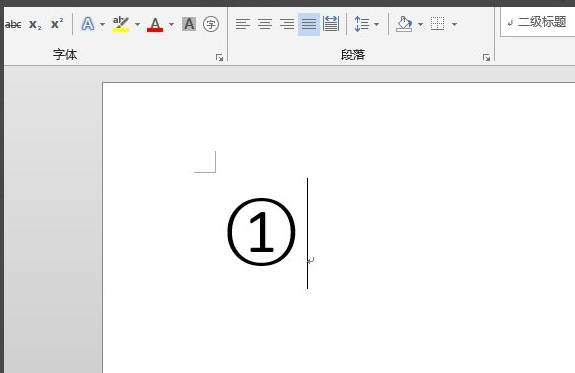
Task: Open line and paragraph spacing
Action: pyautogui.click(x=362, y=24)
